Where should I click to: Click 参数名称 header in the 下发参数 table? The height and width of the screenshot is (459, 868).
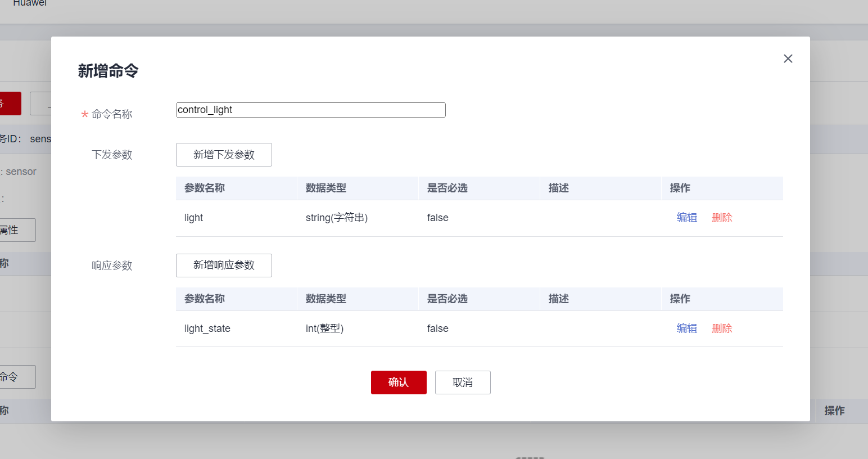pos(205,188)
